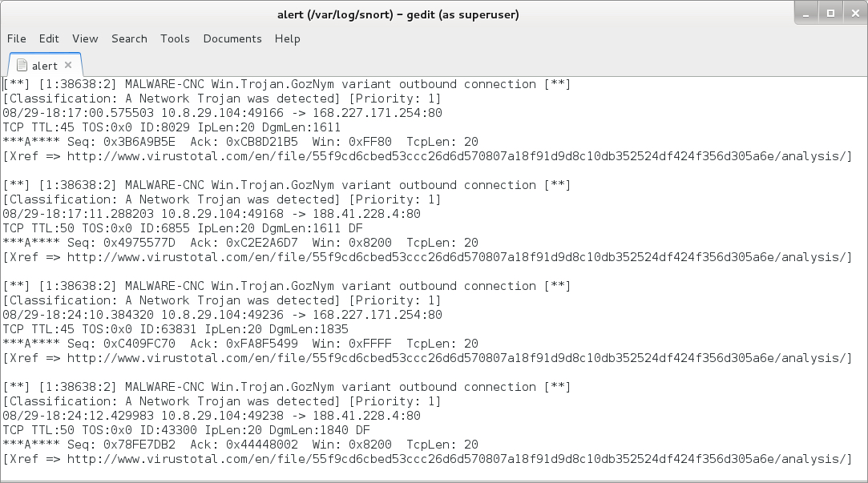
Task: Click the gedit title bar text
Action: click(398, 14)
